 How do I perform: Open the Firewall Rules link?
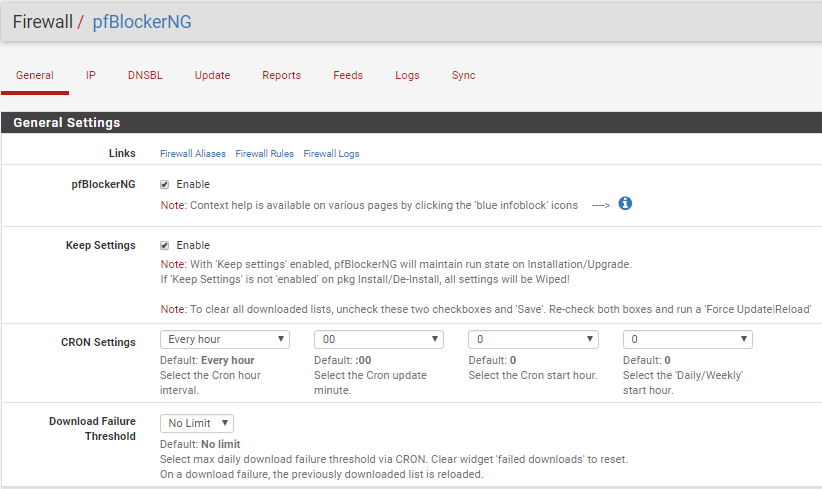[264, 154]
